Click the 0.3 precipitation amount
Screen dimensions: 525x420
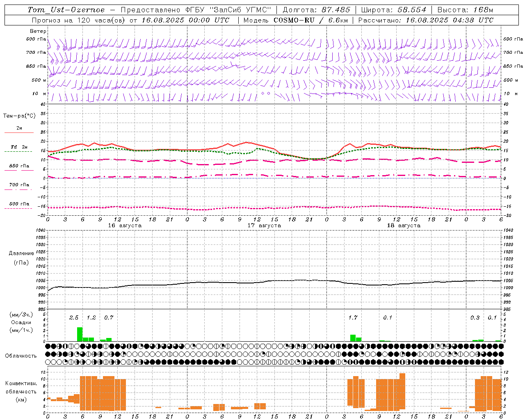click(475, 318)
